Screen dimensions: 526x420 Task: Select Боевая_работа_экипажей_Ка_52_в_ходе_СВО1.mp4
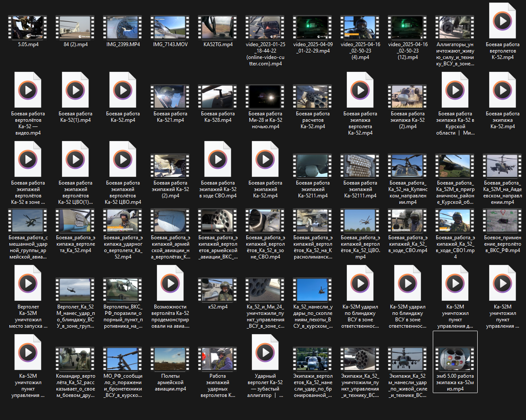pyautogui.click(x=455, y=220)
